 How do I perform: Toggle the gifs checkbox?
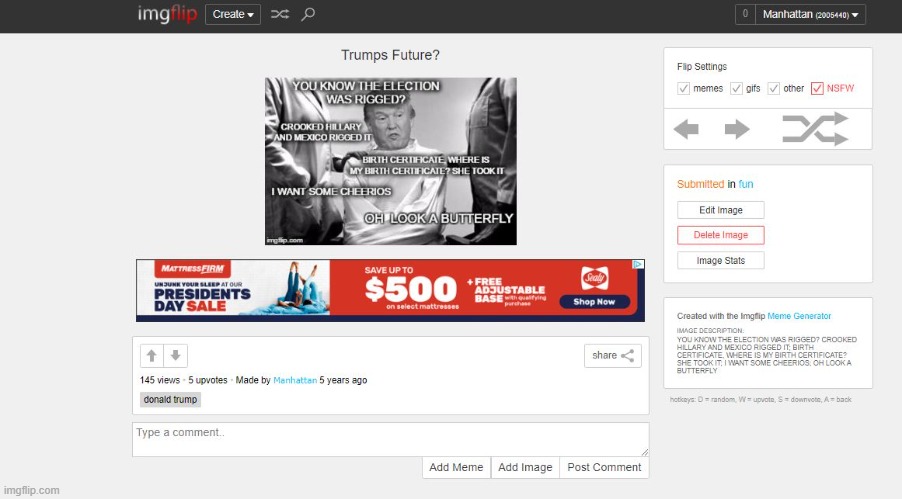click(x=736, y=89)
